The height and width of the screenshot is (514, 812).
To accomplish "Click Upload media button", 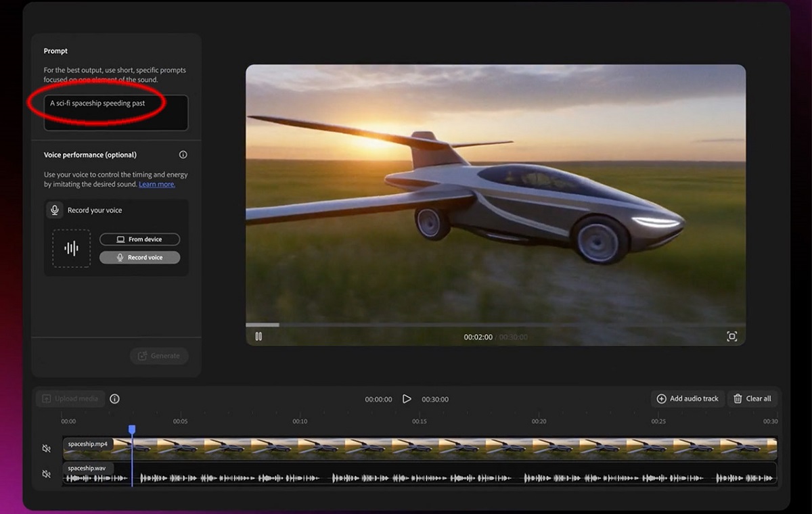I will click(x=70, y=399).
